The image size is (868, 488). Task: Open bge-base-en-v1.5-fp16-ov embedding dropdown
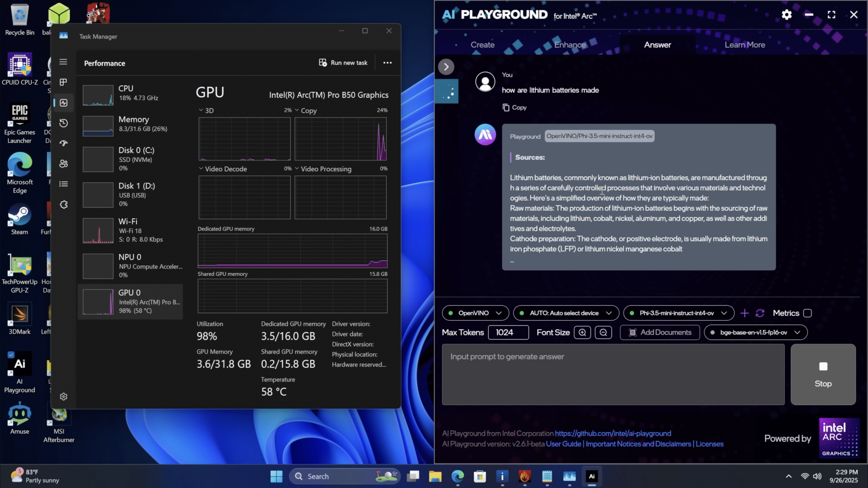755,332
